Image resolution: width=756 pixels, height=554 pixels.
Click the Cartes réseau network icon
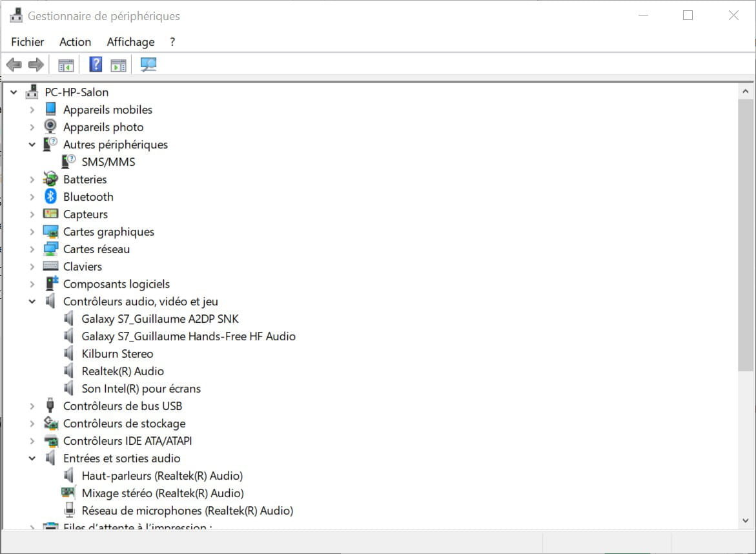[50, 249]
